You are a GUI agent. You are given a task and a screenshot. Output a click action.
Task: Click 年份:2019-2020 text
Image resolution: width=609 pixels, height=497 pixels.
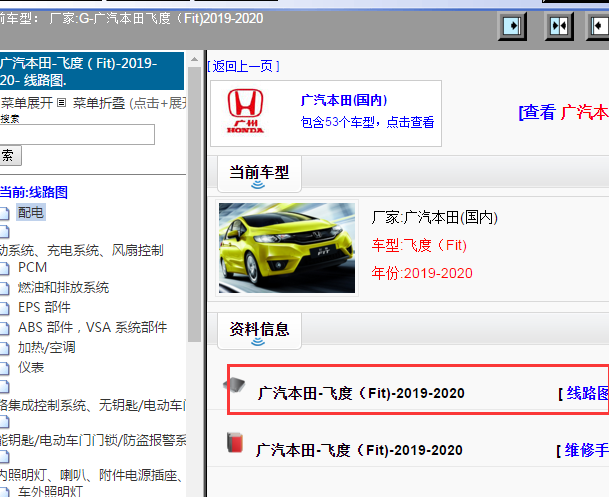[x=422, y=273]
